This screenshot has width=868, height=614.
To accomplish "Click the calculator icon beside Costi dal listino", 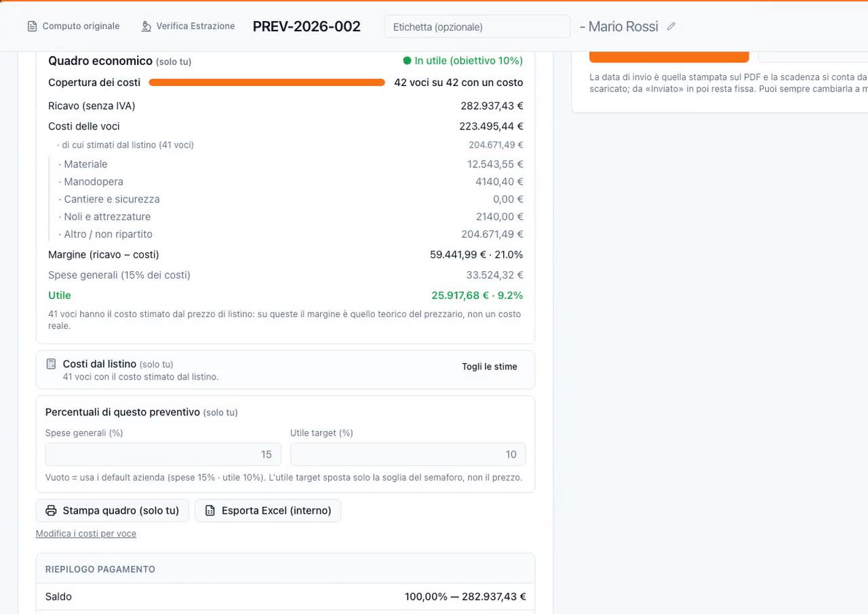I will (51, 364).
